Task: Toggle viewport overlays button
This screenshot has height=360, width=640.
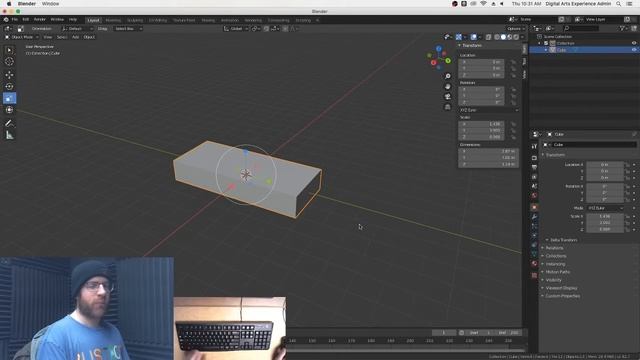Action: [x=473, y=37]
